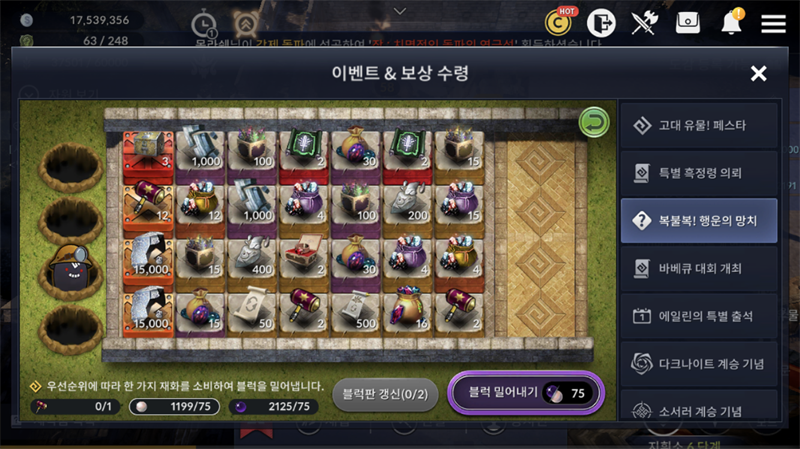Image resolution: width=800 pixels, height=449 pixels.
Task: Open the crossed axe and sword icon
Action: pos(644,23)
